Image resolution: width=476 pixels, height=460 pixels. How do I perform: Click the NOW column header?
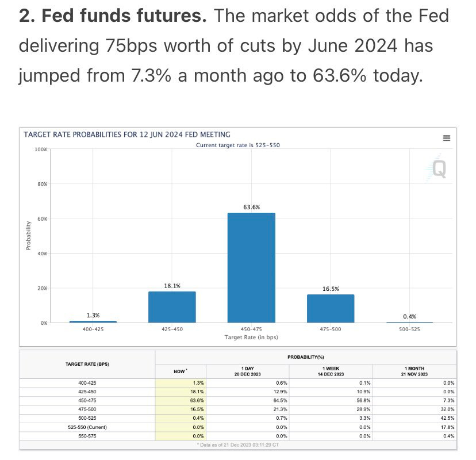[180, 371]
